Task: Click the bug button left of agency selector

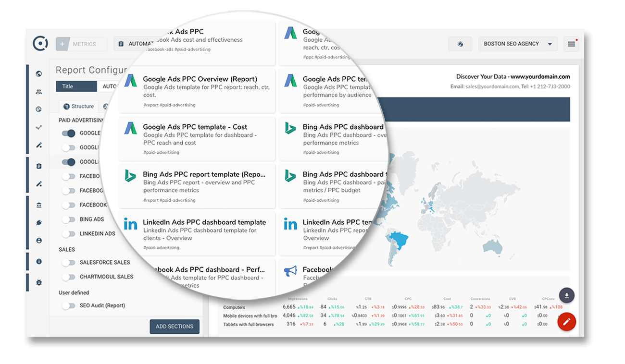Action: tap(460, 44)
